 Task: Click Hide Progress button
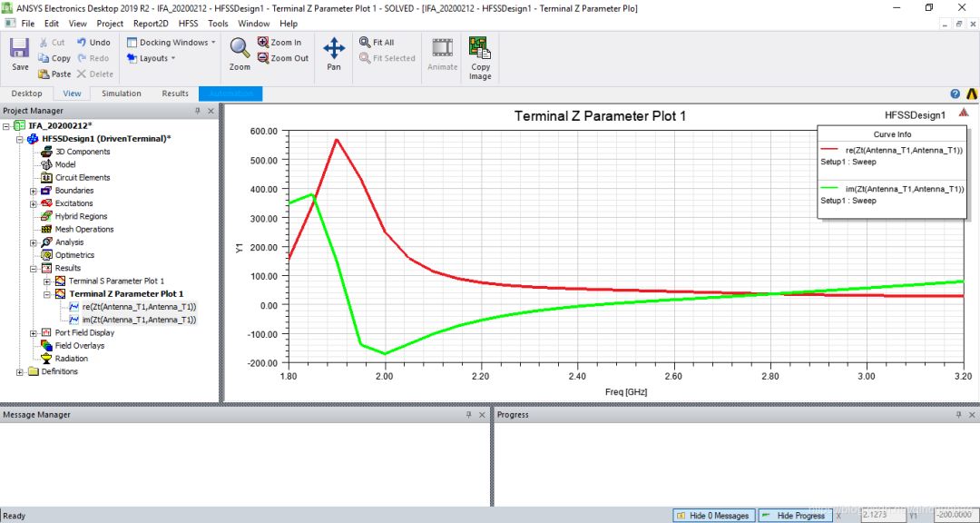tap(795, 516)
